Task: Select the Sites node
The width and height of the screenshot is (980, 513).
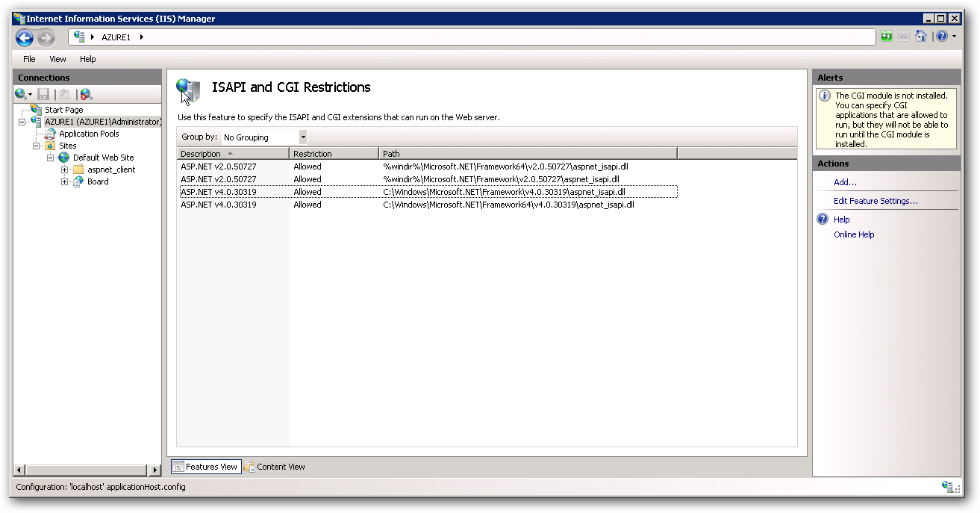Action: point(68,146)
